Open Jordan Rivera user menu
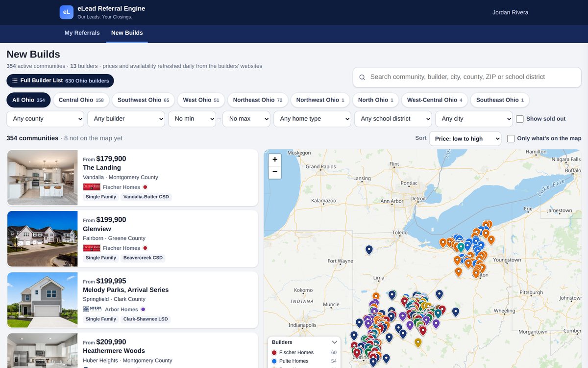This screenshot has width=588, height=368. 510,12
